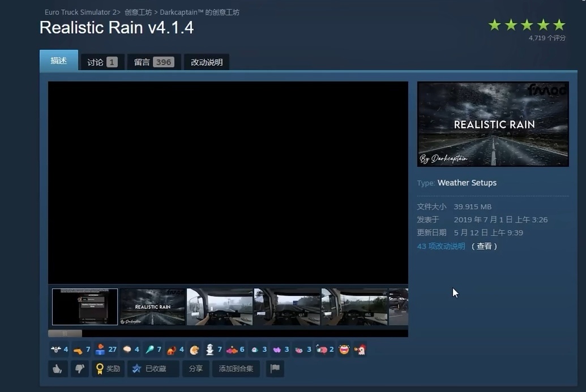Select the thumbnail showing hands on steering wheel
This screenshot has height=392, width=586.
[x=220, y=307]
